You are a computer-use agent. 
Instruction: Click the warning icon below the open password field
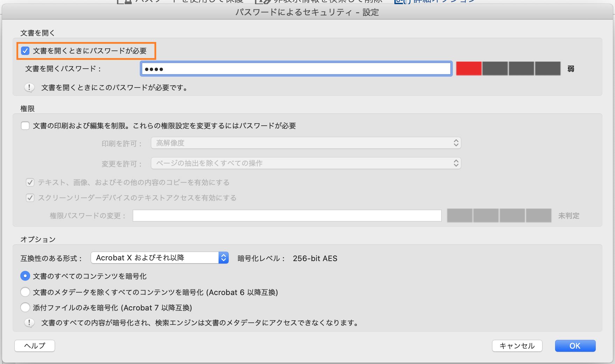pyautogui.click(x=29, y=88)
